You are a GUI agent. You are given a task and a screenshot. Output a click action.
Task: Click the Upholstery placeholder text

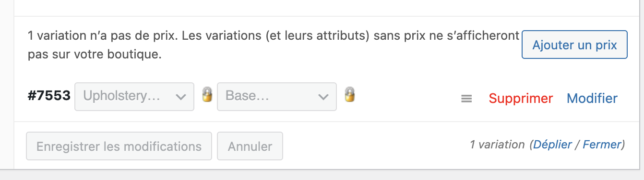pos(121,96)
